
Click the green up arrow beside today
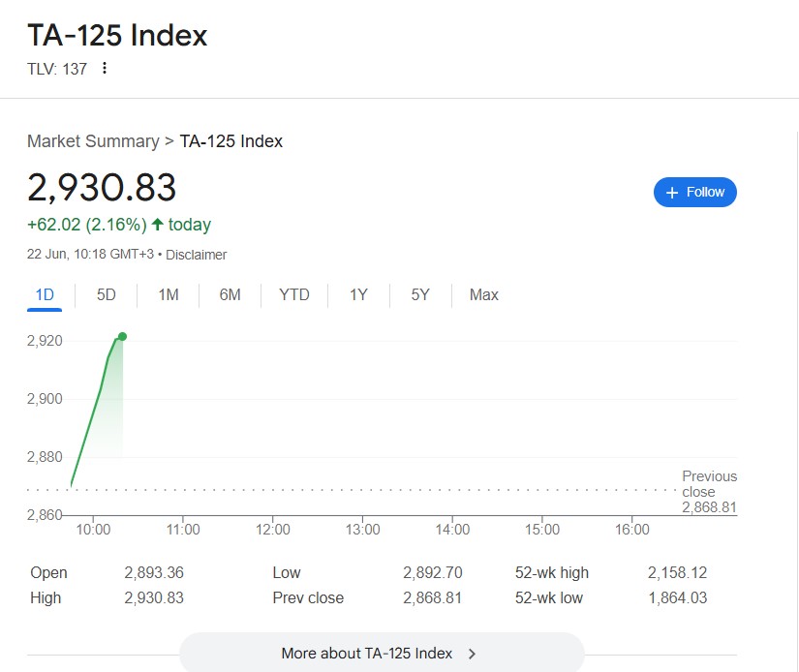click(158, 225)
